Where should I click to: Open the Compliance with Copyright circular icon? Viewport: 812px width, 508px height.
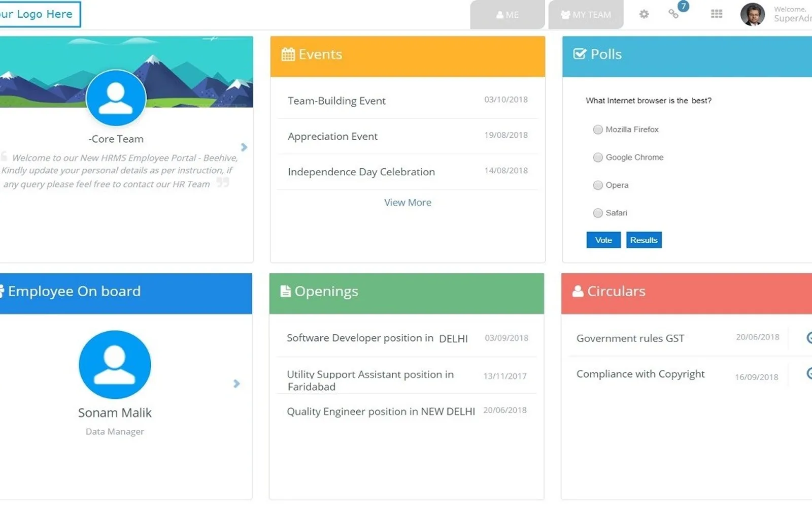(809, 373)
